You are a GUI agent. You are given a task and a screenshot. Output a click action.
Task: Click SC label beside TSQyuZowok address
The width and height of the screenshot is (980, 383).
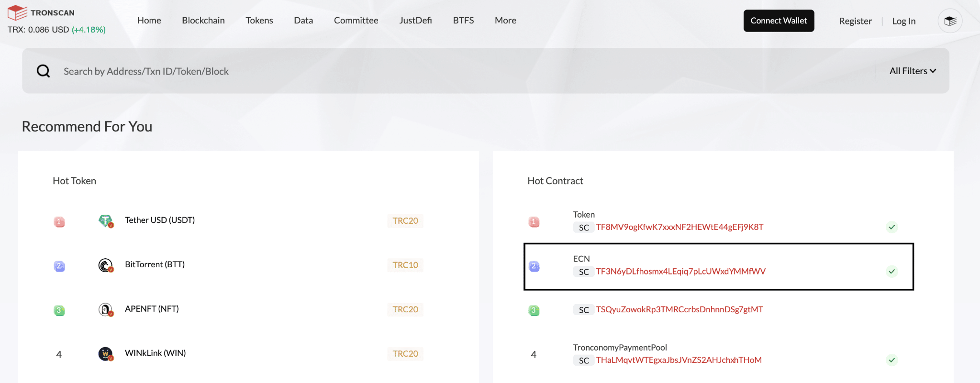pos(584,310)
